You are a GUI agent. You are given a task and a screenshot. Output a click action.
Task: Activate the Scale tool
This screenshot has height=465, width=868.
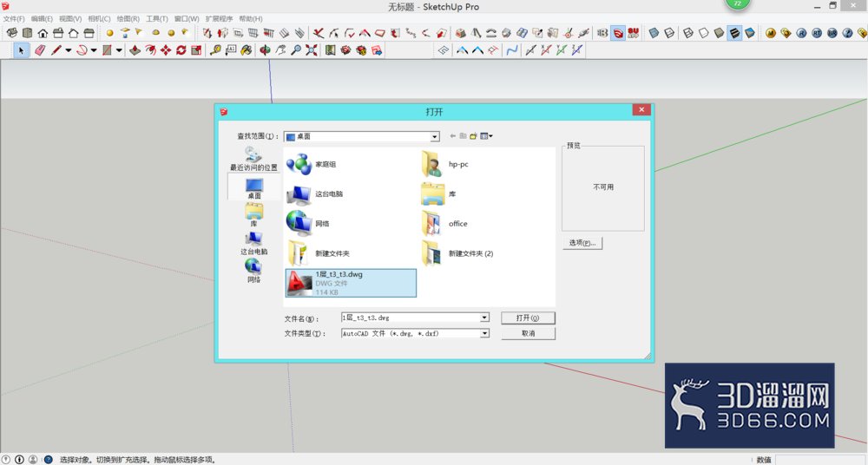tap(196, 50)
